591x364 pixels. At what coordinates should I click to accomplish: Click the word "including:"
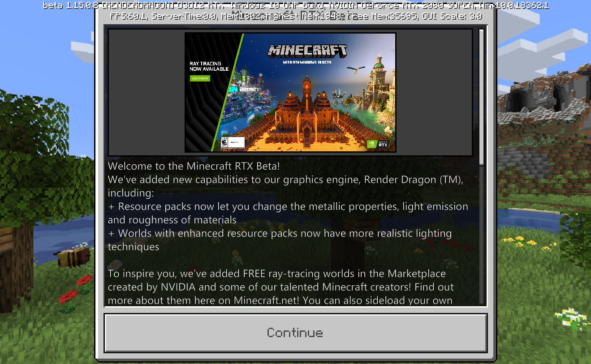[x=130, y=193]
